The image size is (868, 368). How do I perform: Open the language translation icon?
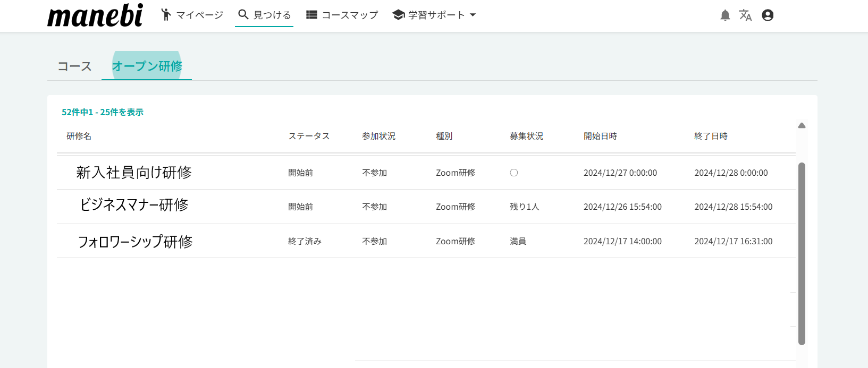[x=745, y=15]
